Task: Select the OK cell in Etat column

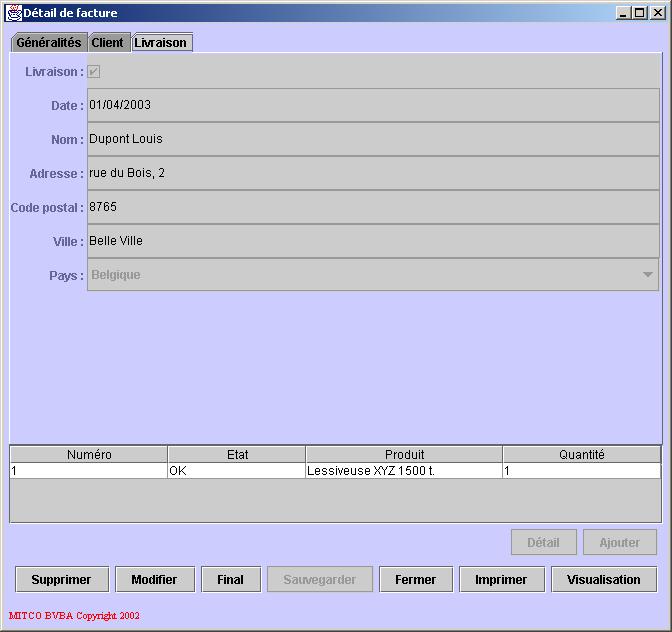Action: pos(237,471)
